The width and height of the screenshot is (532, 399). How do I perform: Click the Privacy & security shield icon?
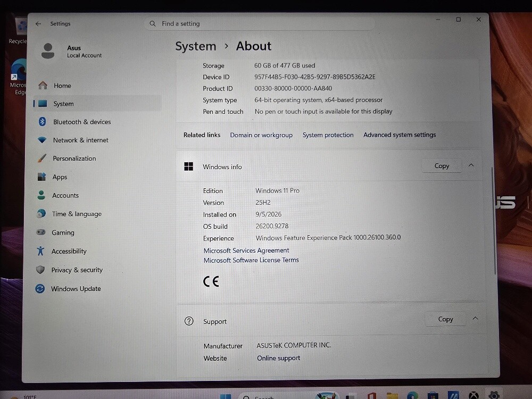click(x=40, y=270)
